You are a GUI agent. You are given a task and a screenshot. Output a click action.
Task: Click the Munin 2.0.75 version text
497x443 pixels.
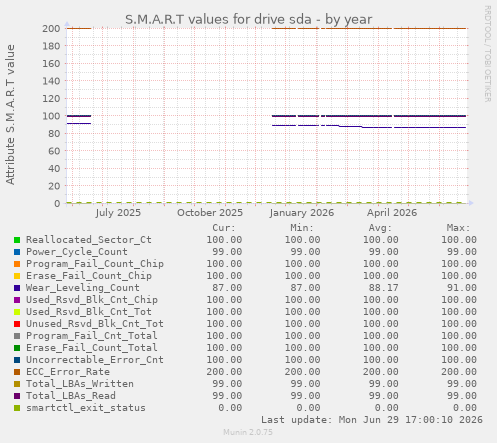248,432
